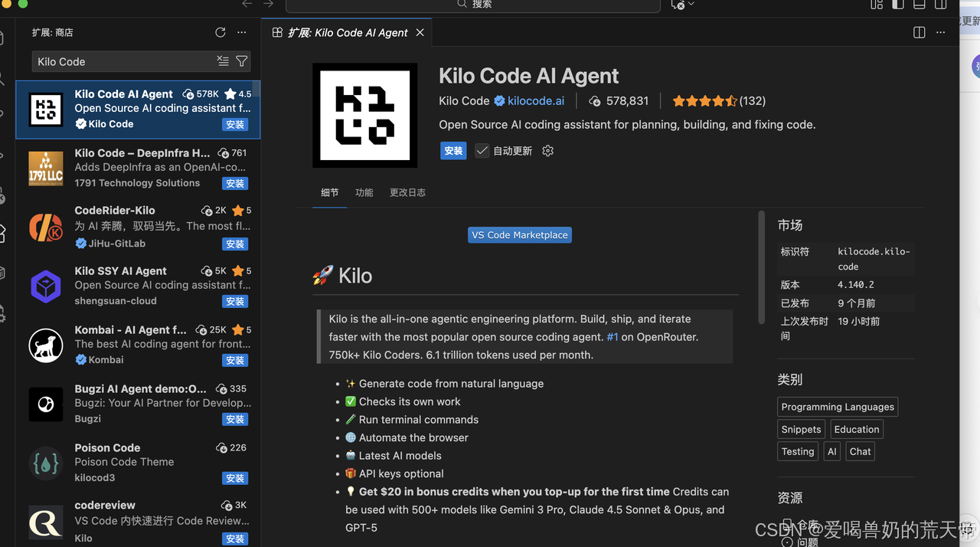
Task: Open the AI category tag
Action: (x=832, y=451)
